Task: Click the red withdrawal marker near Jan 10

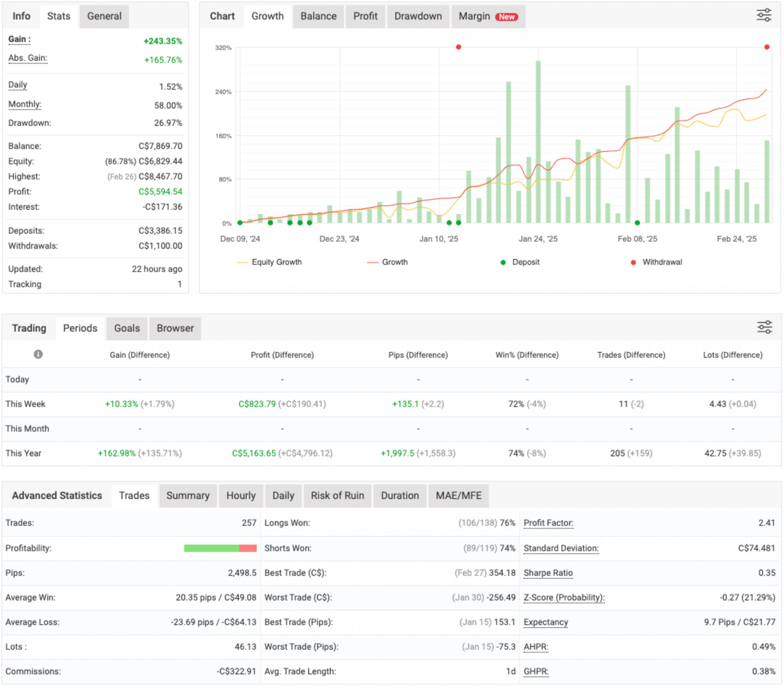Action: (x=458, y=47)
